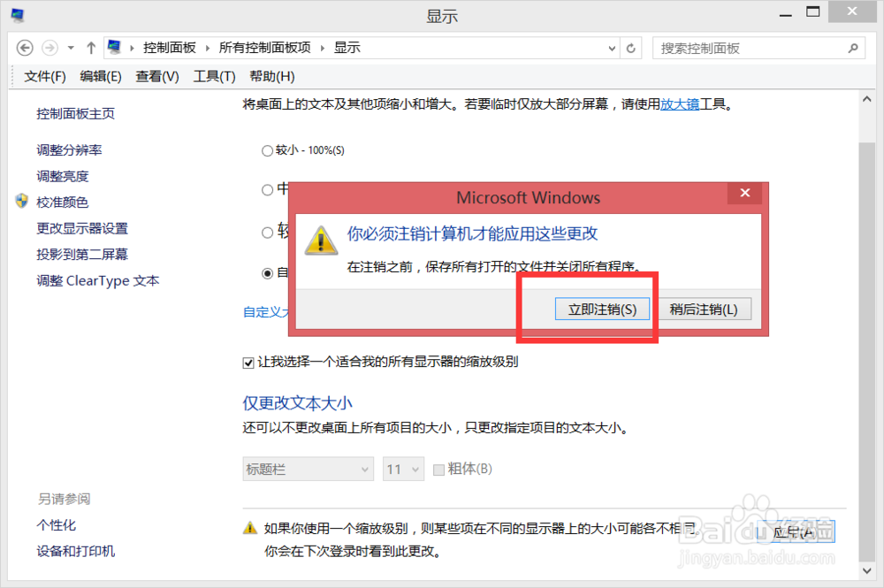Click the scaling warning icon near the bottom
The width and height of the screenshot is (884, 588).
click(x=250, y=528)
